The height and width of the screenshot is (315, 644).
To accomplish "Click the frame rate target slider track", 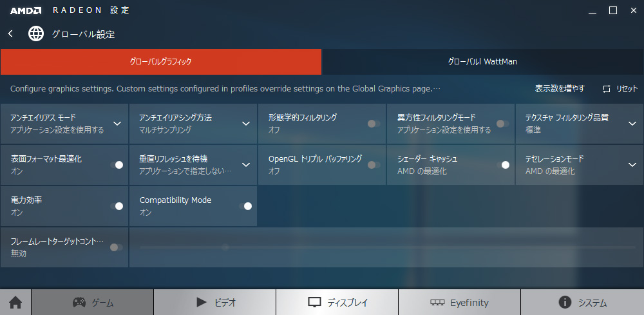I will click(x=387, y=247).
